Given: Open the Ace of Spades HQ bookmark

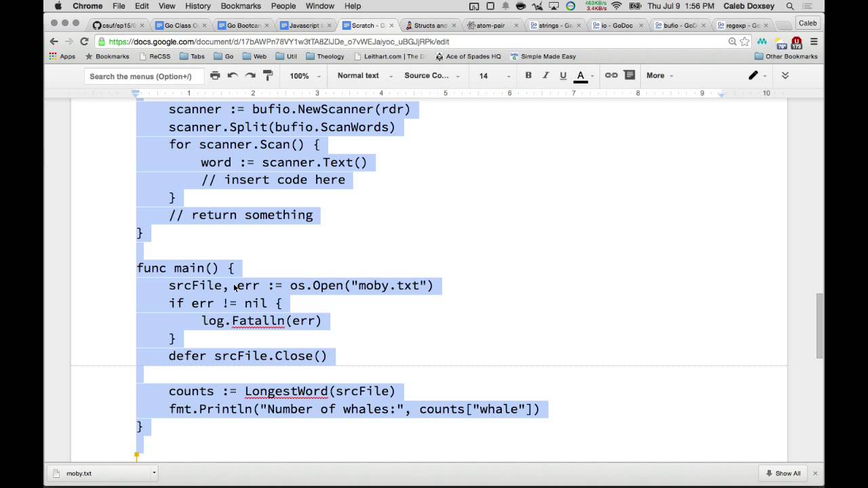Looking at the screenshot, I should pyautogui.click(x=468, y=56).
